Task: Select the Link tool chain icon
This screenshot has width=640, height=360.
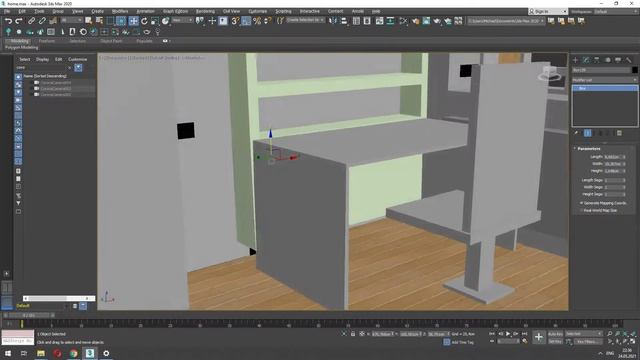Action: pyautogui.click(x=31, y=21)
